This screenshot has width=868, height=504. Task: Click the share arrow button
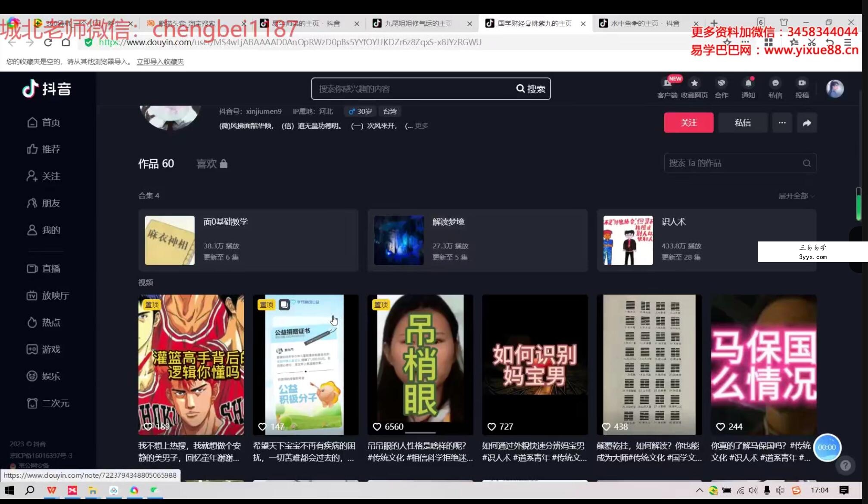(807, 123)
